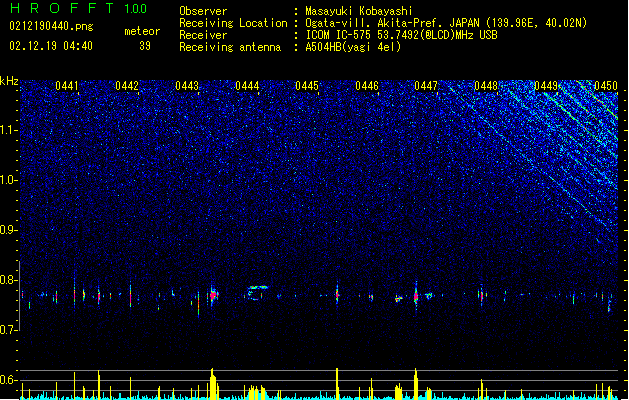
Task: Click the 0.6 kHz axis label
Action: tap(8, 380)
